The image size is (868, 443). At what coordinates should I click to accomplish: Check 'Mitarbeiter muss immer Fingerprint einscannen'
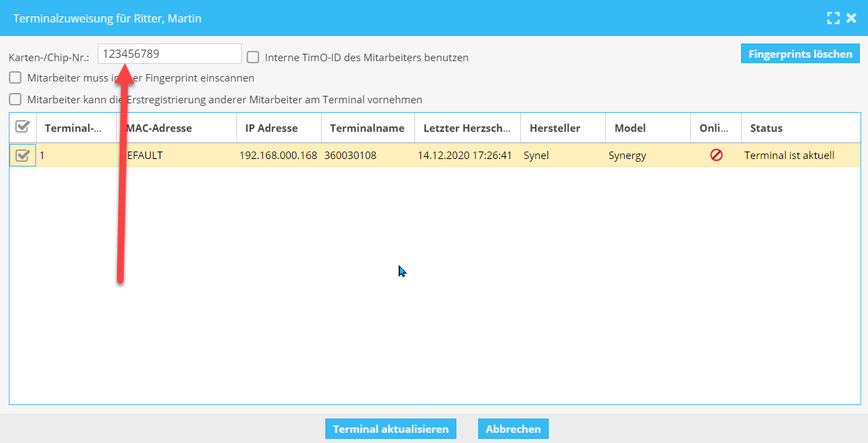(x=15, y=78)
